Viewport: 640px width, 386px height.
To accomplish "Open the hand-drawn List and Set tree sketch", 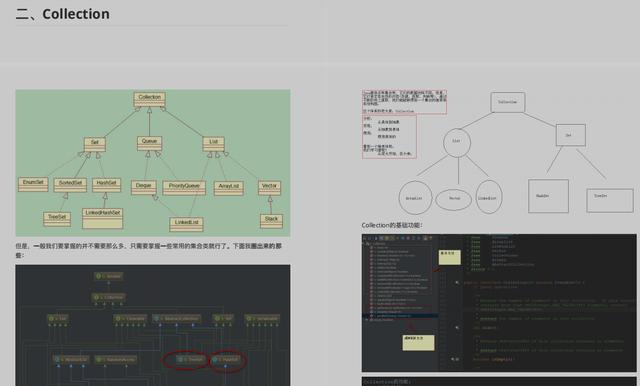I will 499,153.
